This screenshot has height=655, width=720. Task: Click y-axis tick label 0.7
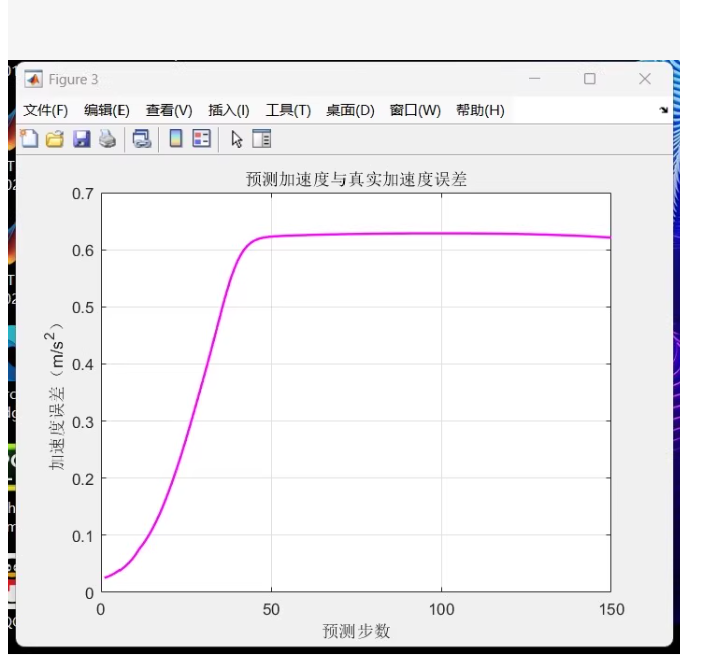[x=83, y=194]
